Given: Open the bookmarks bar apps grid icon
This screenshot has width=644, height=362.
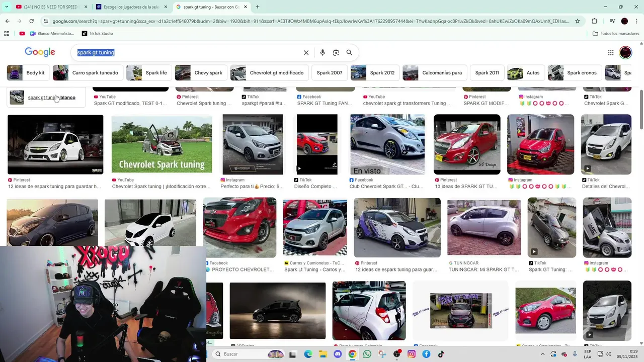Looking at the screenshot, I should coord(7,34).
